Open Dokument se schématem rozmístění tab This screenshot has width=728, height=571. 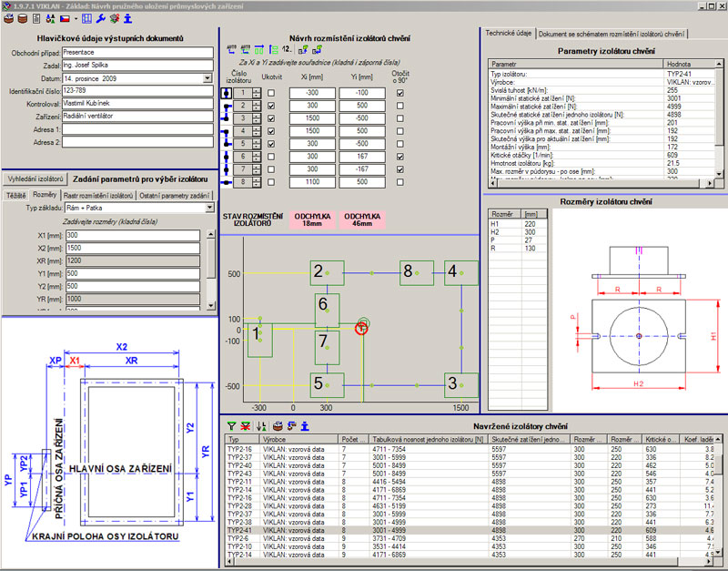click(x=612, y=34)
